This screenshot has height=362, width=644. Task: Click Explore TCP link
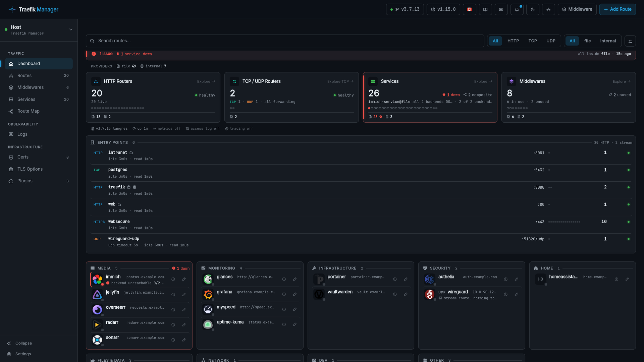click(340, 81)
